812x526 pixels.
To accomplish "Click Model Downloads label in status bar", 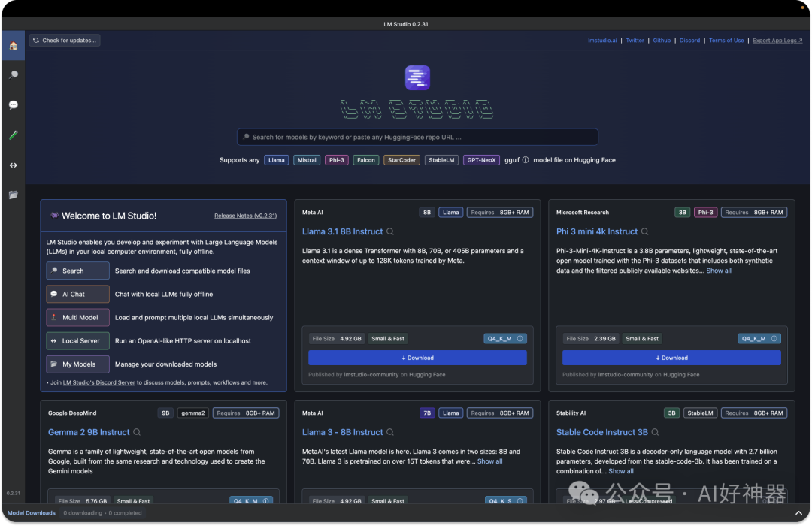I will point(31,513).
